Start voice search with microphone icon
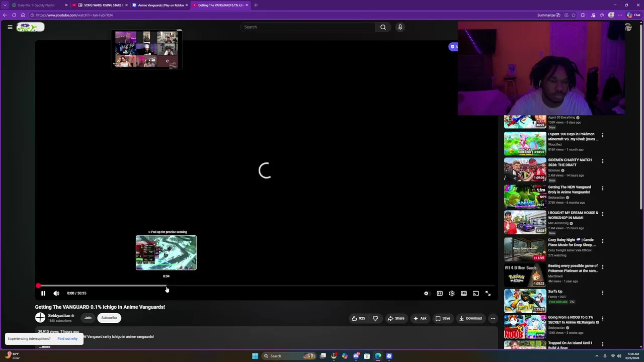This screenshot has width=644, height=362. coord(400,27)
